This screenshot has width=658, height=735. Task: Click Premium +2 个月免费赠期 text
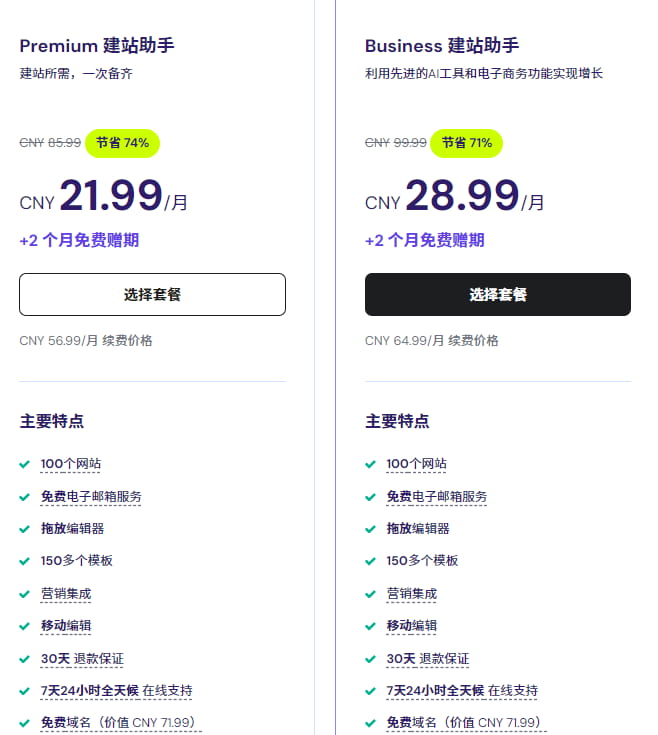(x=79, y=240)
